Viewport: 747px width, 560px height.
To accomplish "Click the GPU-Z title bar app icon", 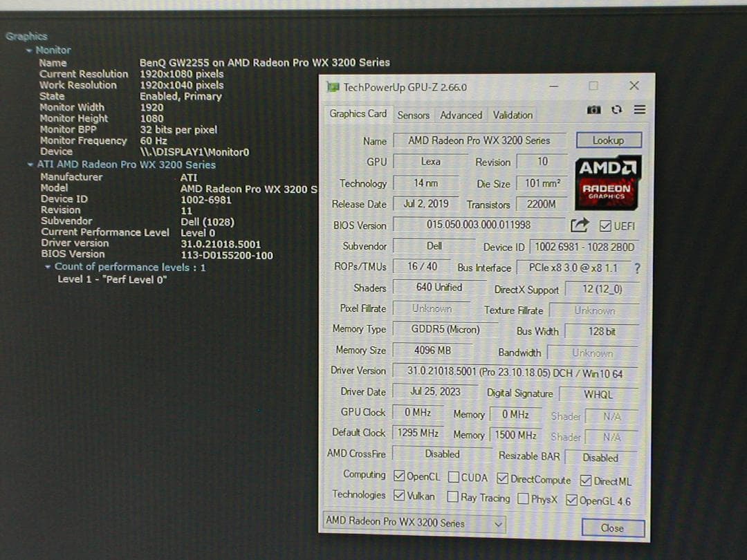I will click(x=333, y=87).
